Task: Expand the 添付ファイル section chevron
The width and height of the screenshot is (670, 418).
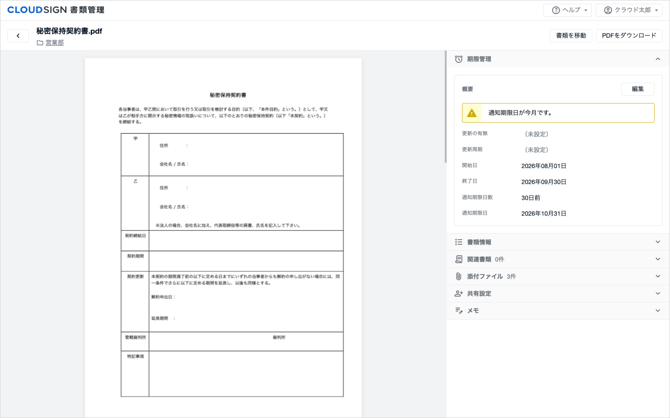Action: tap(658, 276)
